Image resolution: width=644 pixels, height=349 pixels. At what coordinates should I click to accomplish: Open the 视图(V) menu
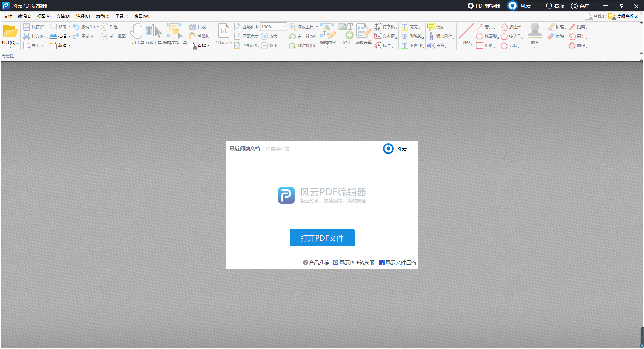click(44, 16)
